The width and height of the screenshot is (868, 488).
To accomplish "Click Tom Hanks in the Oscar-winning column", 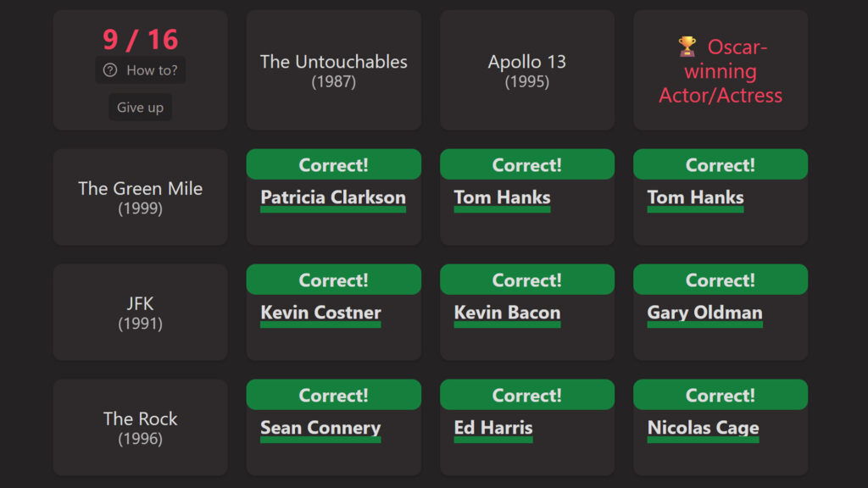I will (695, 197).
